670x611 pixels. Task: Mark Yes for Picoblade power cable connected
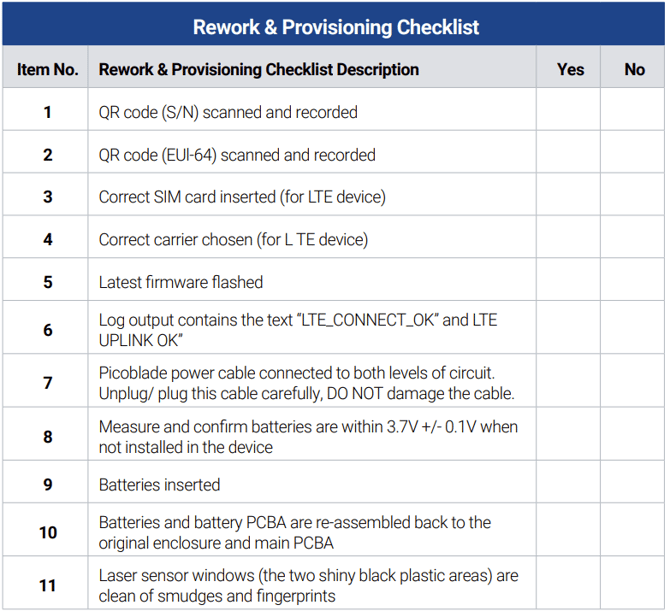568,382
